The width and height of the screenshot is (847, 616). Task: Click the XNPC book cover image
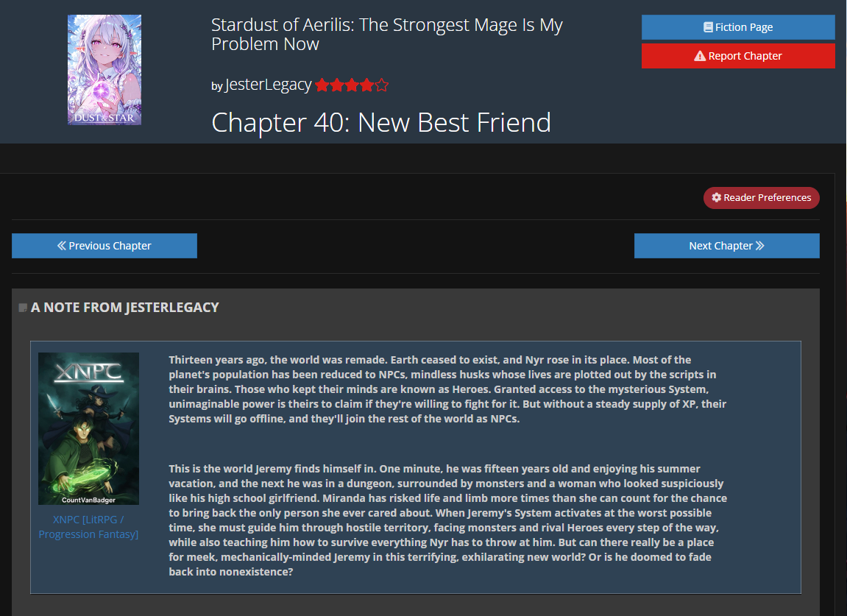pos(88,428)
